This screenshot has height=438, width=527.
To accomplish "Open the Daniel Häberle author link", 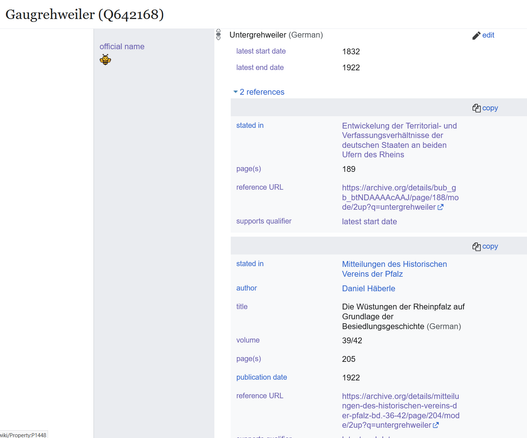I will [368, 288].
